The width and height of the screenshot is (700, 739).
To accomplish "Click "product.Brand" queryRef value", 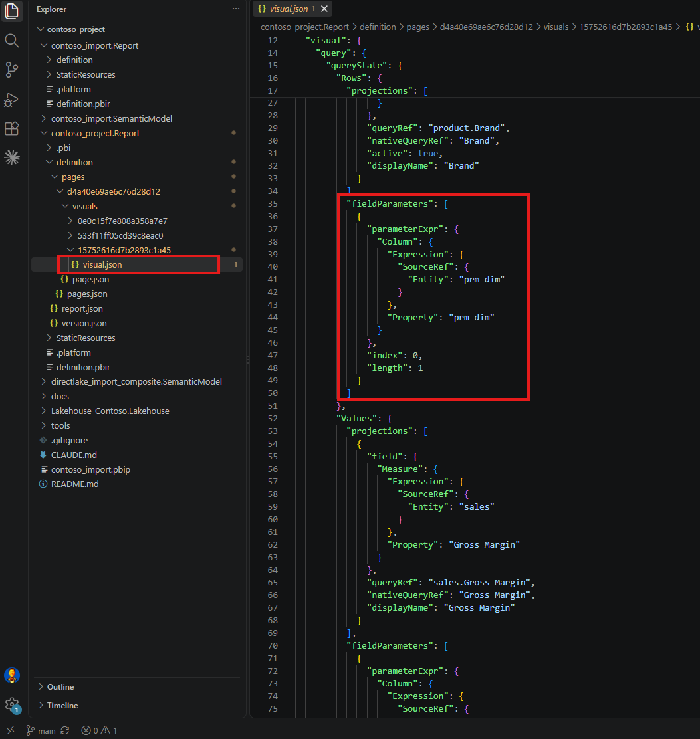I will tap(466, 128).
